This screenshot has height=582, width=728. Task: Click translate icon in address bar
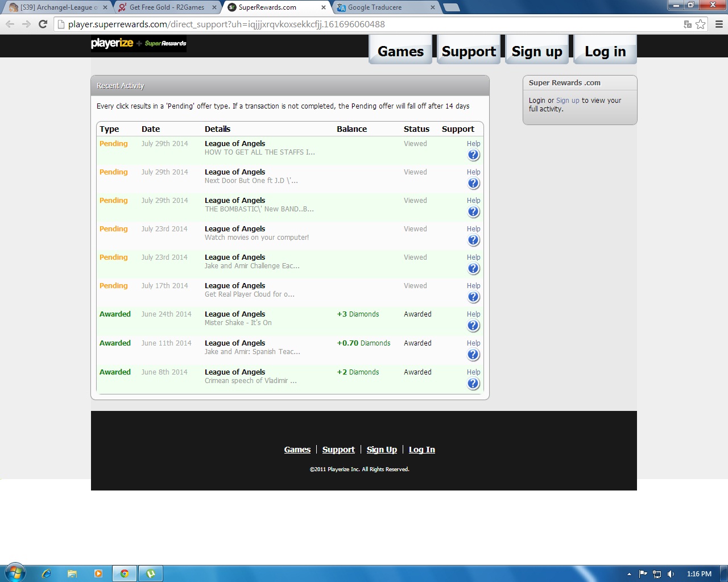(x=688, y=24)
